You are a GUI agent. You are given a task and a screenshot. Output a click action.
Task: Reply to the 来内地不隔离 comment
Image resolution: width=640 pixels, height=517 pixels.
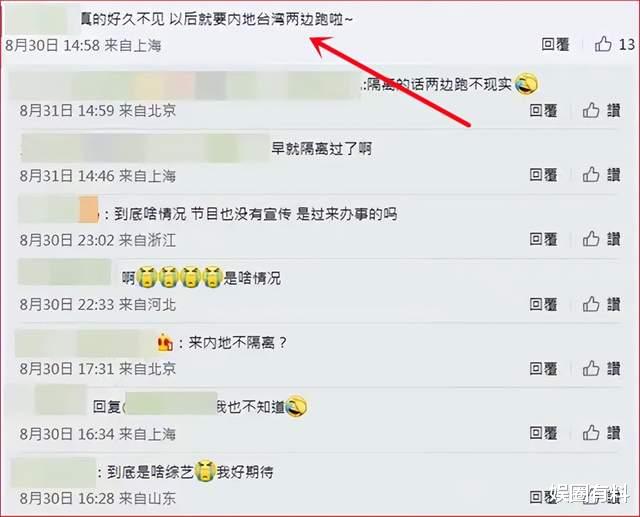coord(543,368)
